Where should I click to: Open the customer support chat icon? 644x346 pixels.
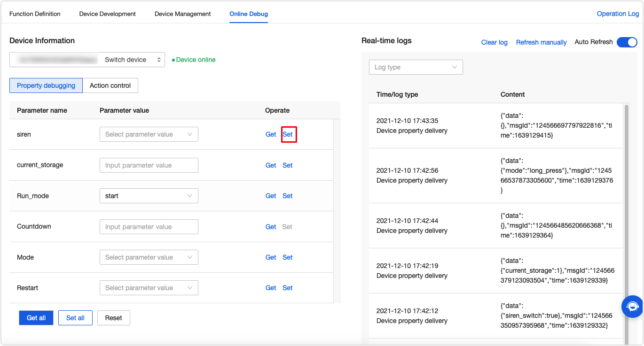[x=632, y=307]
